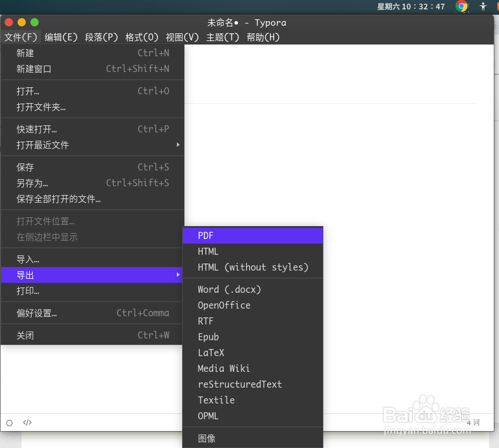The width and height of the screenshot is (499, 448).
Task: Export as Textile
Action: pyautogui.click(x=252, y=401)
